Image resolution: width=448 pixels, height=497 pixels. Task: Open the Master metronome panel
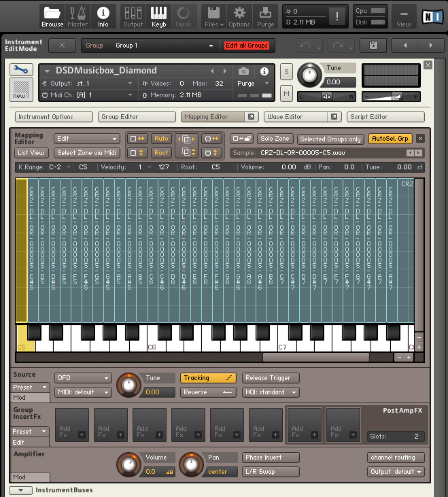click(x=77, y=17)
